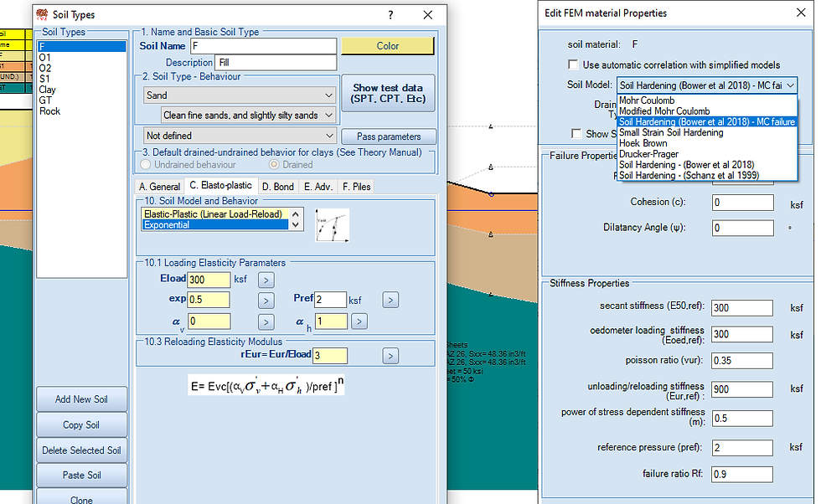Toggle the Show checkbox in FEM dialog

click(576, 133)
